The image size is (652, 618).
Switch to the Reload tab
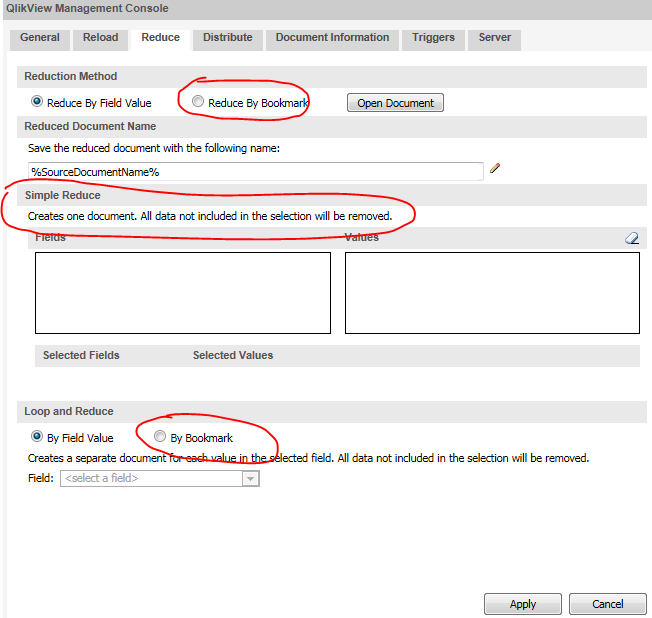pyautogui.click(x=100, y=39)
